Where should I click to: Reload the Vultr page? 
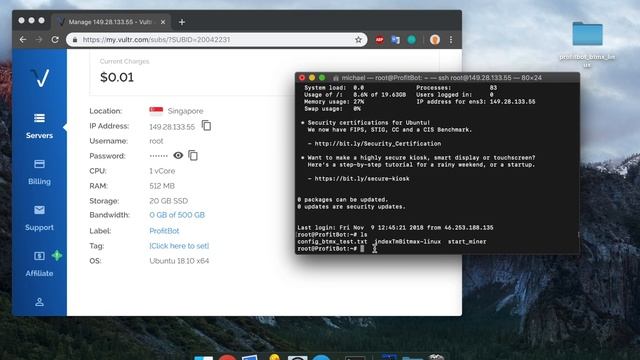point(55,40)
